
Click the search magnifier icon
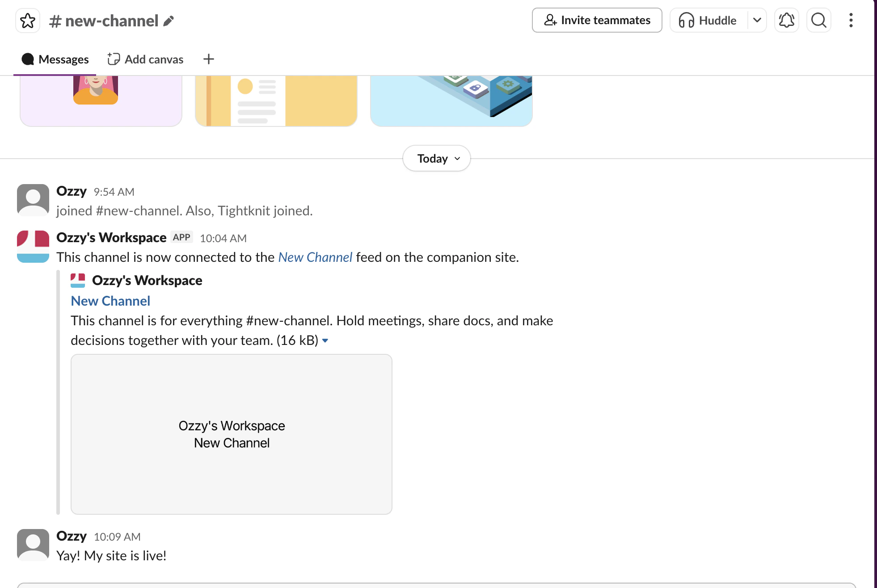click(x=818, y=20)
